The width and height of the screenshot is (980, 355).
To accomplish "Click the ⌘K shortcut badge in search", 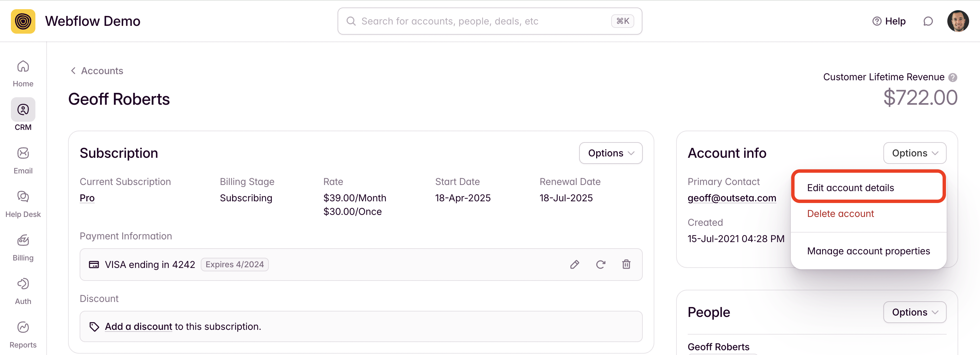I will [x=622, y=21].
